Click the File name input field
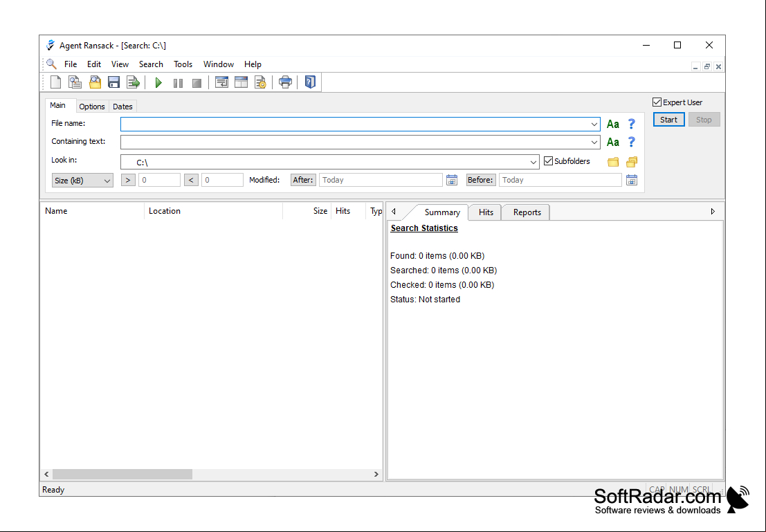Image resolution: width=766 pixels, height=532 pixels. pos(360,124)
